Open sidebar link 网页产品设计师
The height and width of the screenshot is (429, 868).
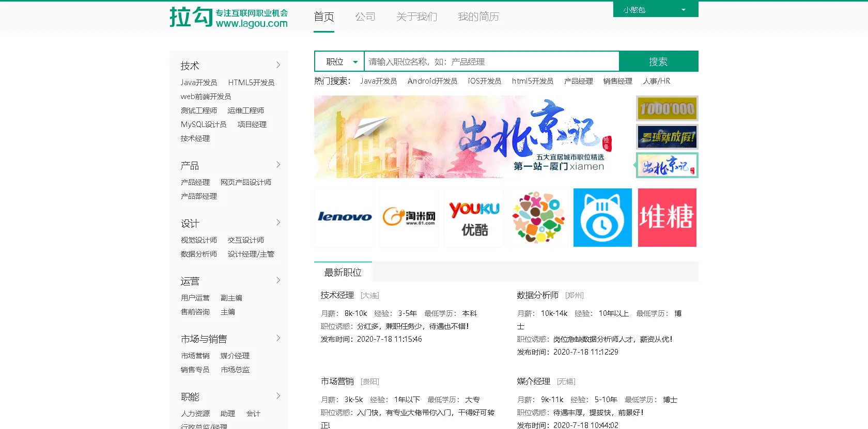click(x=246, y=182)
